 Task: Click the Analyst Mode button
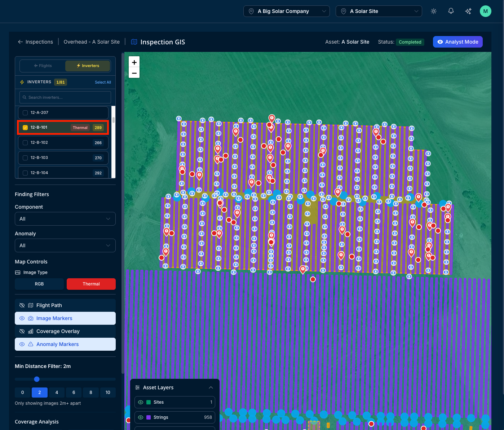coord(458,42)
